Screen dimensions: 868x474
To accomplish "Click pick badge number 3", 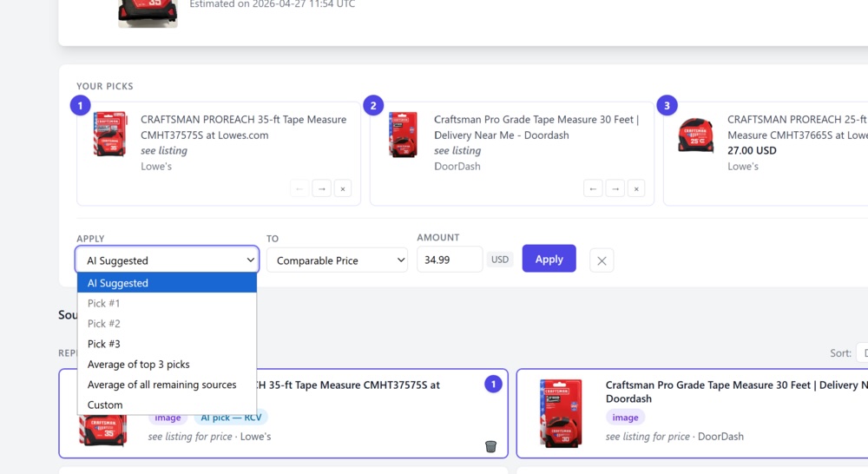I will [667, 105].
